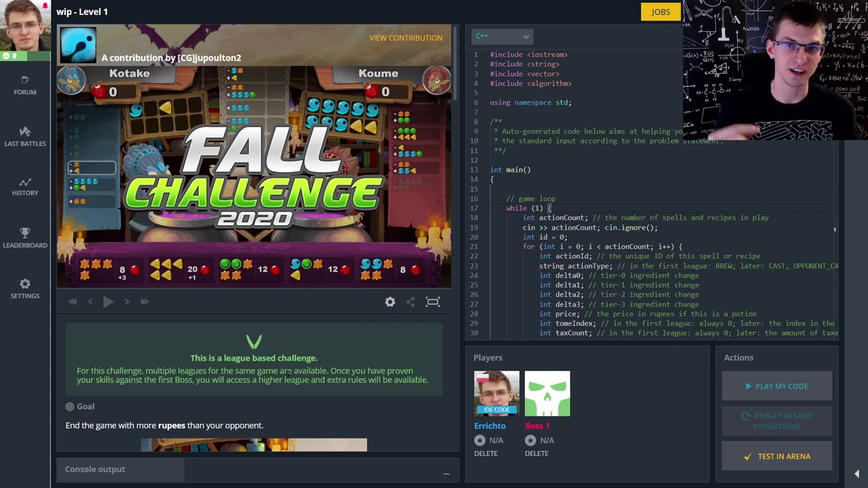Toggle fullscreen for game viewer
Viewport: 868px width, 488px height.
point(433,302)
